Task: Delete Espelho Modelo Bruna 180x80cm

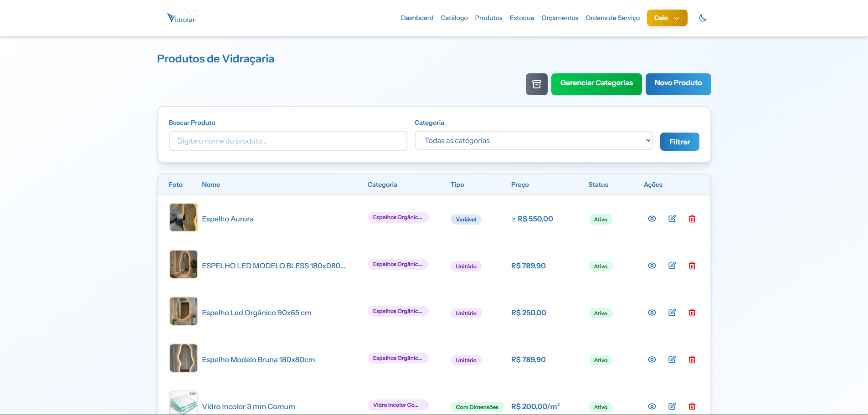Action: 692,359
